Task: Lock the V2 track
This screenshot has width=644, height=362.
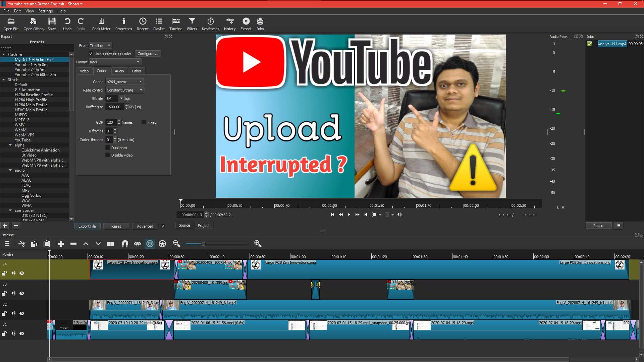Action: coord(4,313)
